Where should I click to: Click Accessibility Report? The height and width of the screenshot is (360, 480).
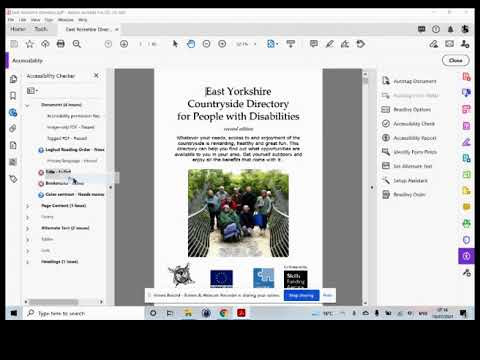409,138
